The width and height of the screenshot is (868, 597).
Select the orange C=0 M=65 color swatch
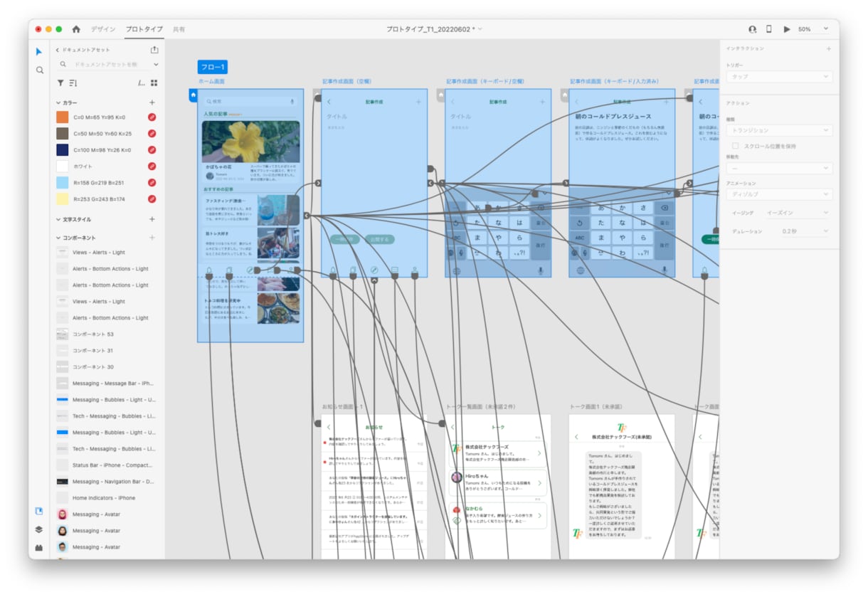pos(63,117)
